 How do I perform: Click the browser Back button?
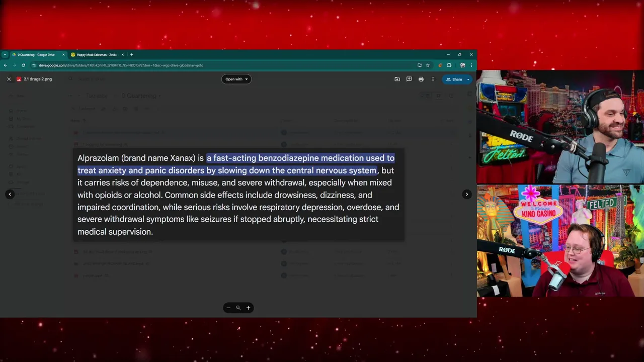click(x=5, y=65)
